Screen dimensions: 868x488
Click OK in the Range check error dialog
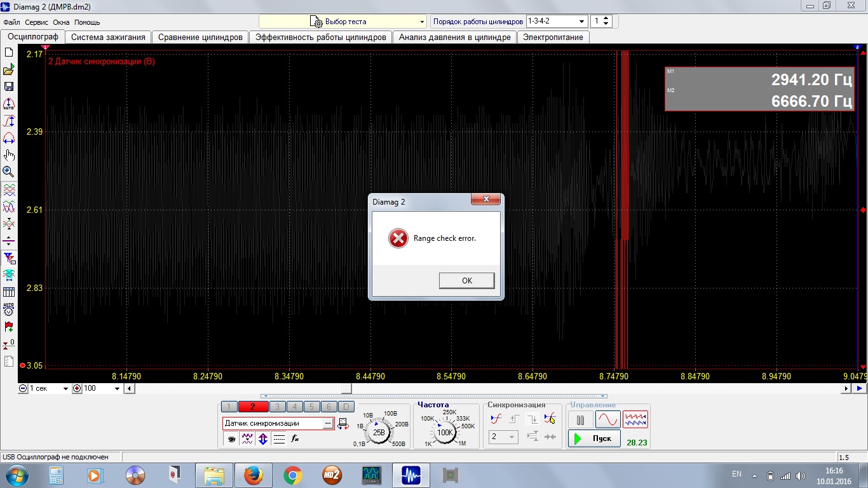[x=466, y=280]
